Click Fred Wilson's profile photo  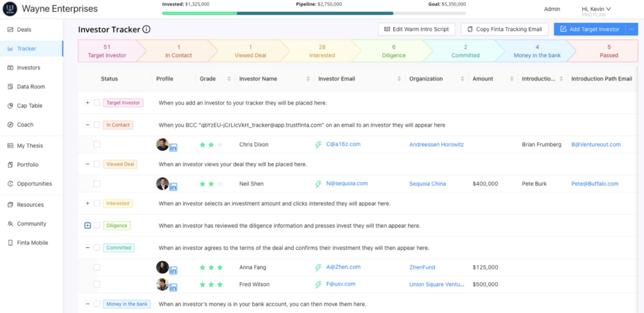[x=162, y=284]
